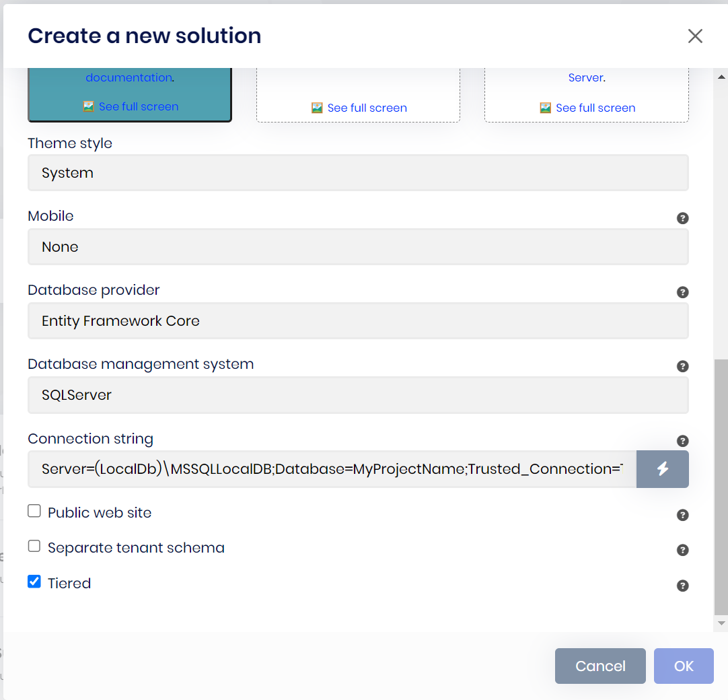Click the scrollbar down arrow
728x700 pixels.
coord(721,623)
